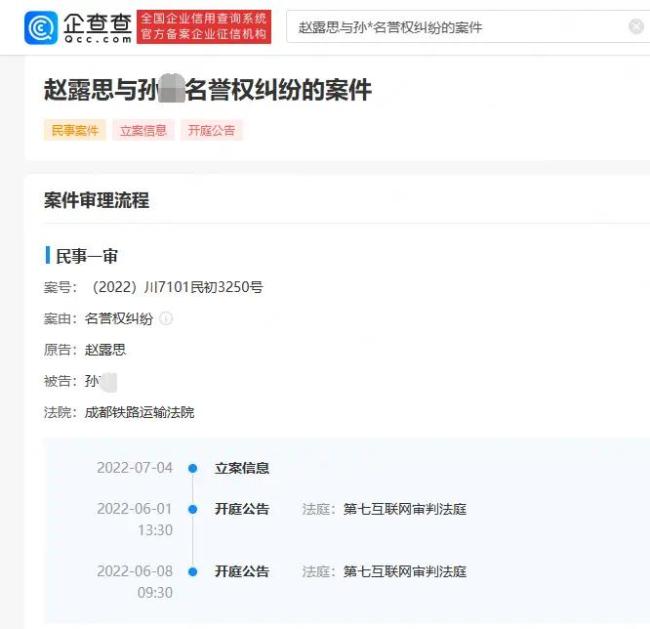Click the timeline dot for 2022-06-01
The height and width of the screenshot is (629, 650).
tap(192, 509)
